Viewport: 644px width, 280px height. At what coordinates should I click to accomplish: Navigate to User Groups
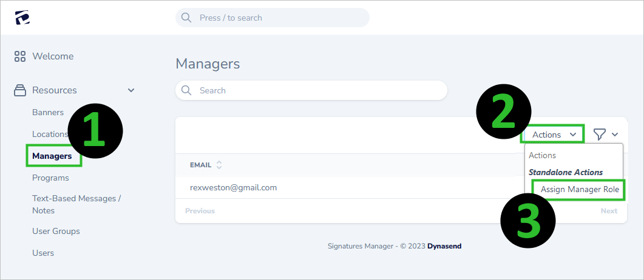click(56, 231)
